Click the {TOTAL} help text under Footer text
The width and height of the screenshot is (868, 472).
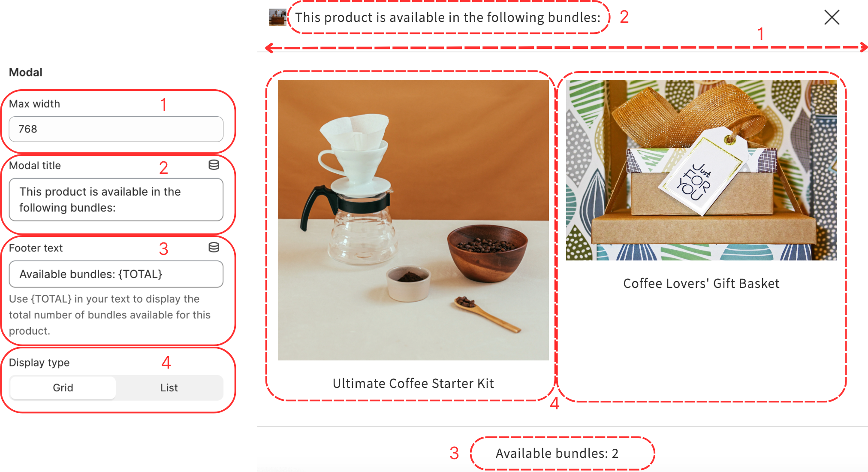click(110, 315)
